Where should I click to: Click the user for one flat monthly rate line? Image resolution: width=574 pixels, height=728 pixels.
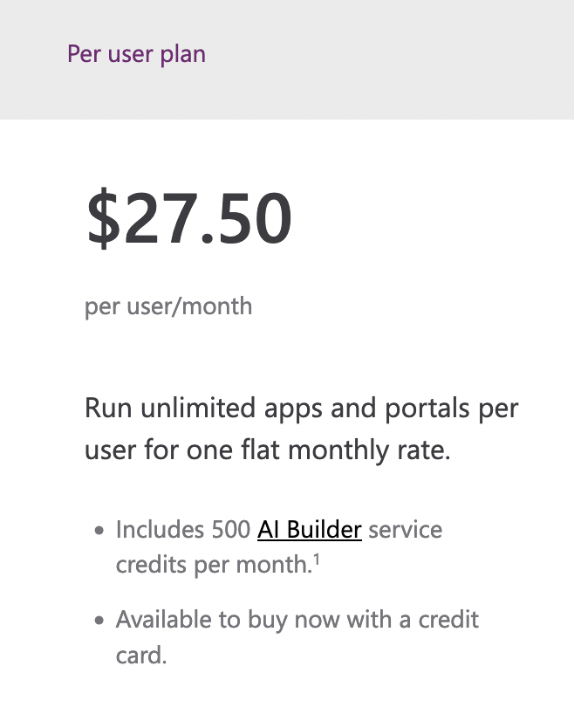click(x=268, y=450)
